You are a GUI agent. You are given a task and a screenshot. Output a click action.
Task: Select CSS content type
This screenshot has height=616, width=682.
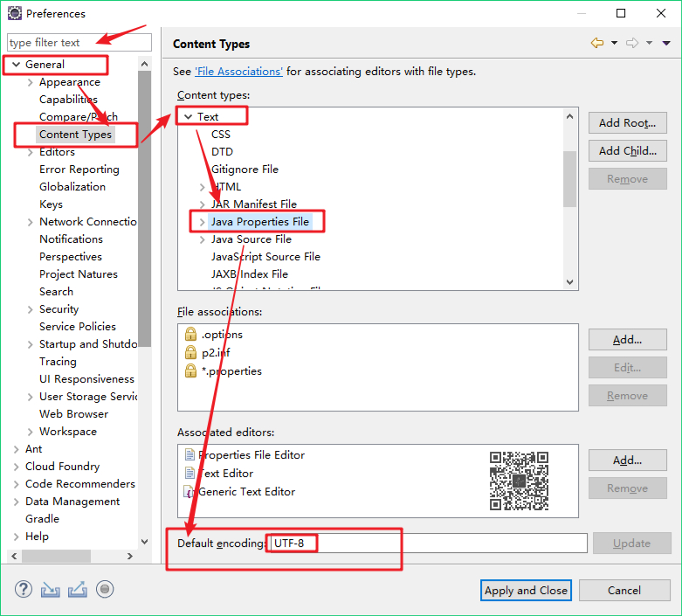click(x=221, y=134)
